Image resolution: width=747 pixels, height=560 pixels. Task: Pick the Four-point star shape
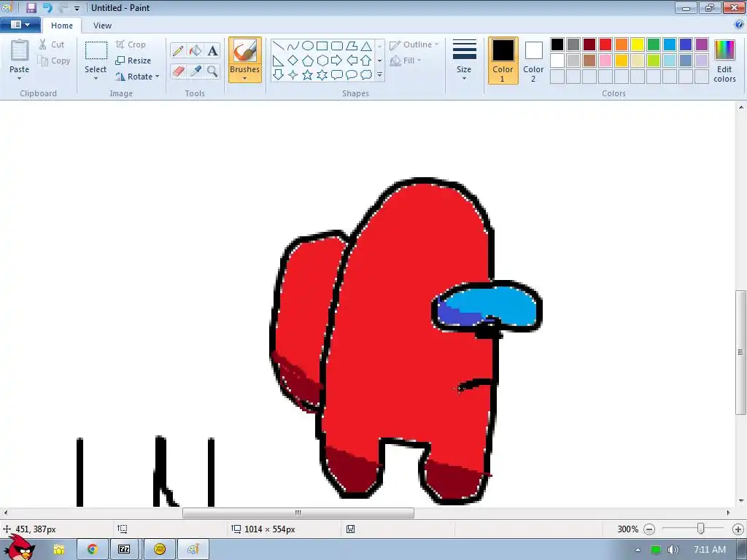[293, 75]
